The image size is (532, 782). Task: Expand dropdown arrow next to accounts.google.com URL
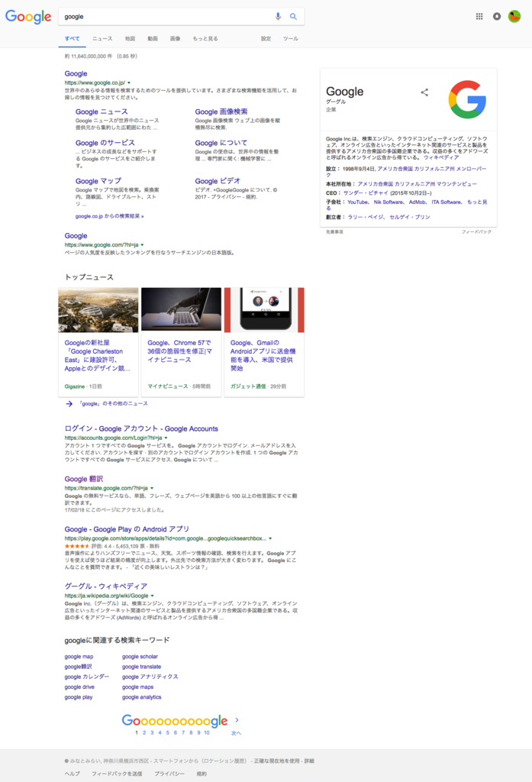point(166,438)
